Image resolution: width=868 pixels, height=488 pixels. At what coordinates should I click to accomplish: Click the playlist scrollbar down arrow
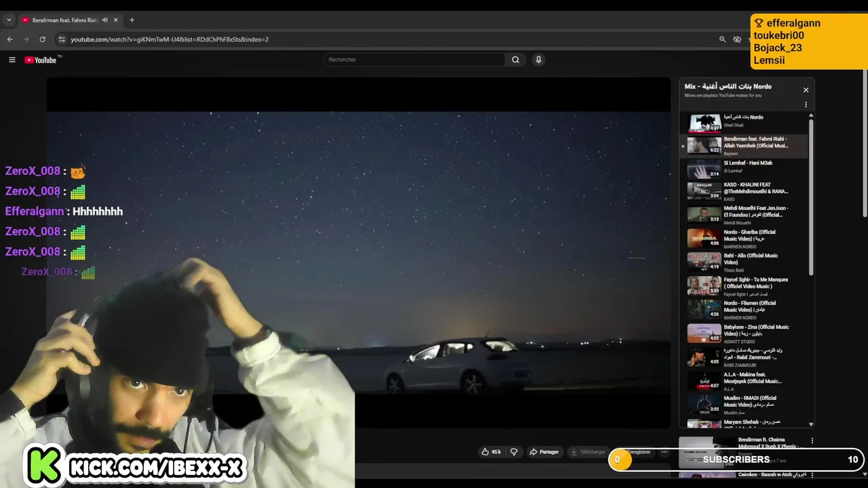811,424
